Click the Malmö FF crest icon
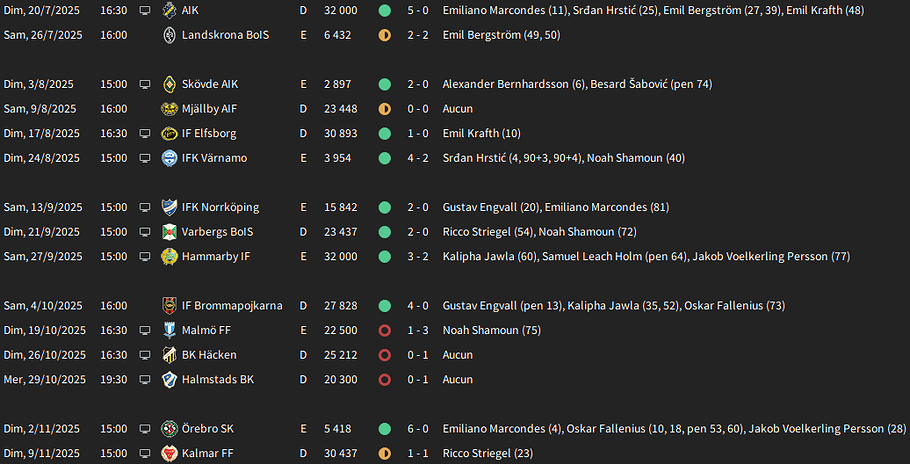This screenshot has width=910, height=464. click(x=169, y=330)
